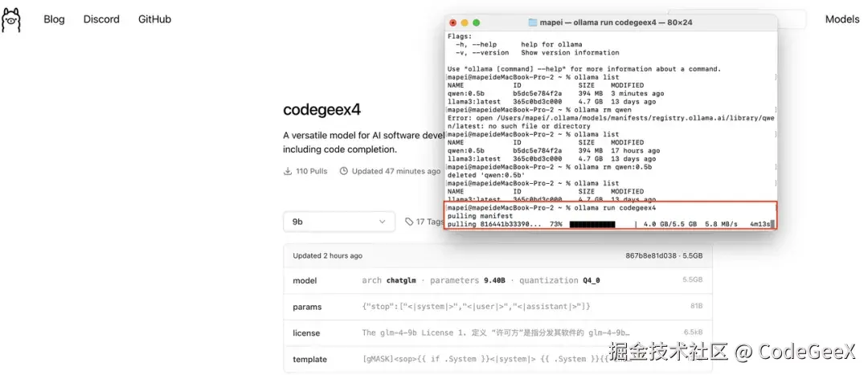Screen dimensions: 868x375
Task: Click the Ollama llama logo
Action: click(11, 20)
